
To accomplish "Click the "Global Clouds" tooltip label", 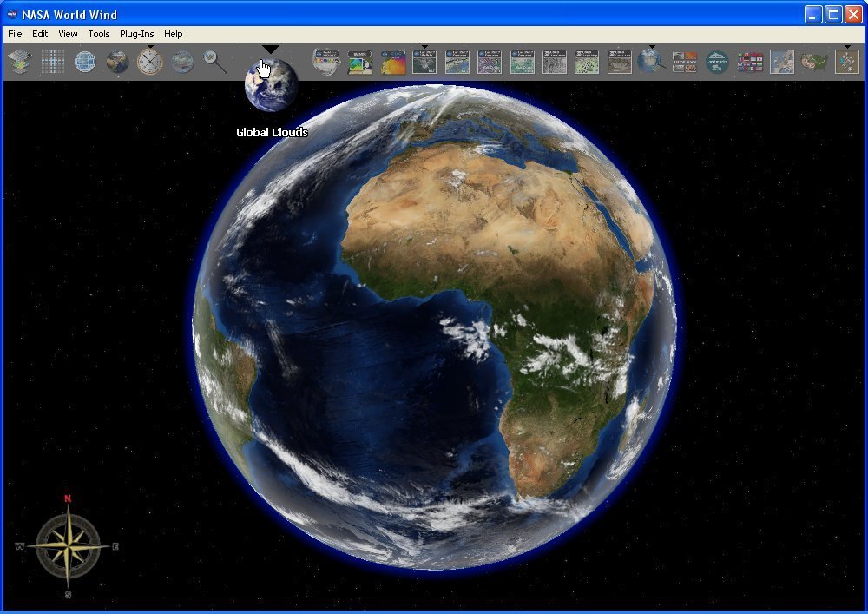I will [272, 132].
